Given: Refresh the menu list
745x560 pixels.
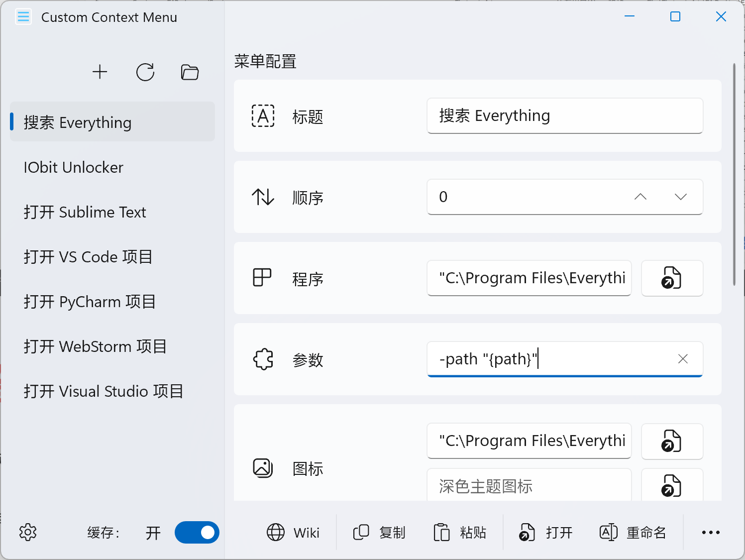Looking at the screenshot, I should tap(145, 72).
